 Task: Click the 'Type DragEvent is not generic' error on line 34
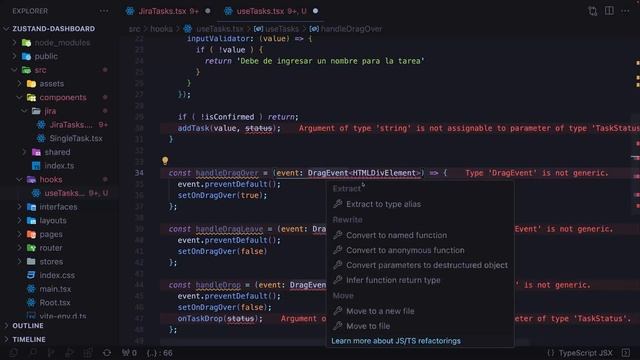tap(537, 173)
